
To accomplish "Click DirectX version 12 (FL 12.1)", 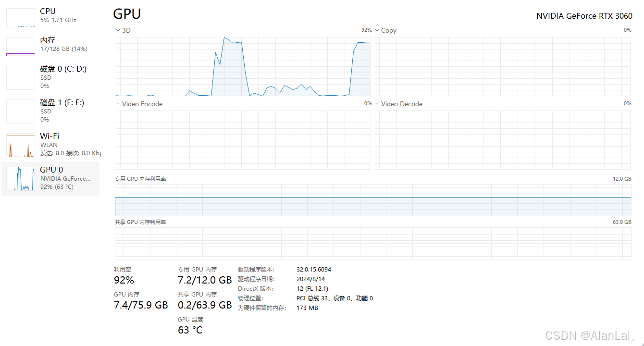I will 312,289.
